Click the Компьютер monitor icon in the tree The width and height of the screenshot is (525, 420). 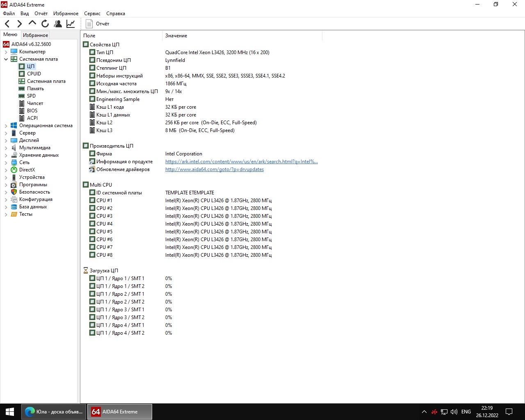(14, 52)
